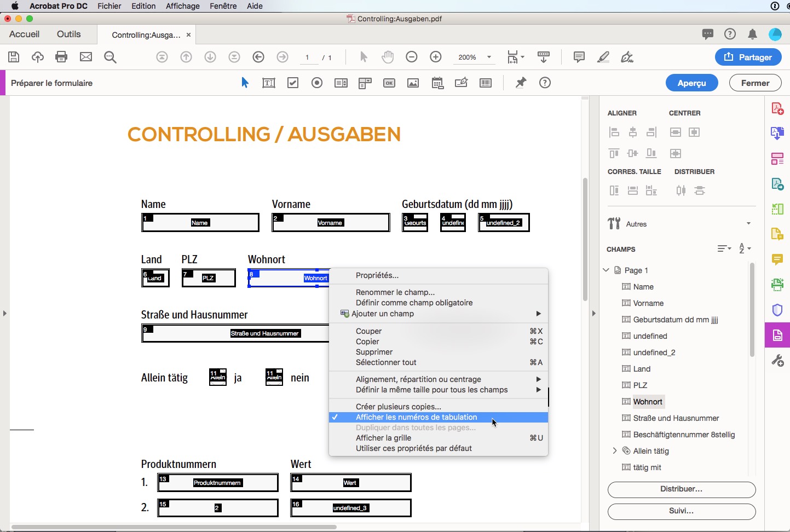Screen dimensions: 790x532
Task: Open the Fichier menu
Action: [109, 6]
